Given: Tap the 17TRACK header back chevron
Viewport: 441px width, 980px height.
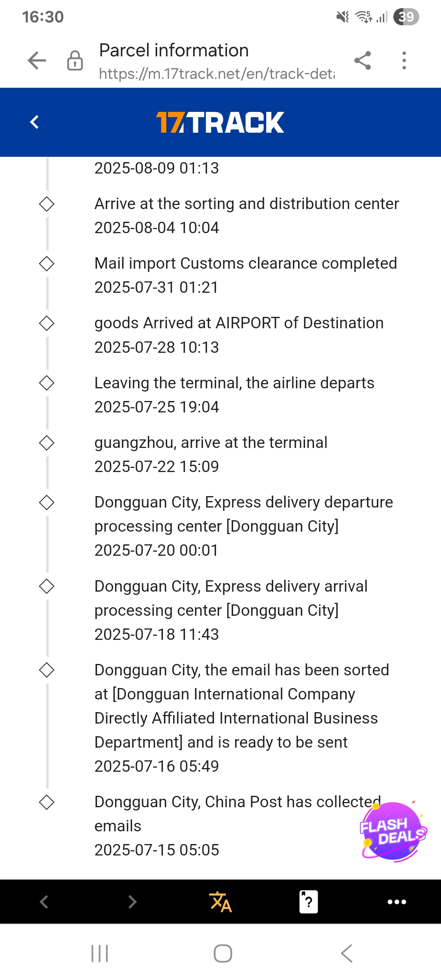Looking at the screenshot, I should tap(35, 122).
